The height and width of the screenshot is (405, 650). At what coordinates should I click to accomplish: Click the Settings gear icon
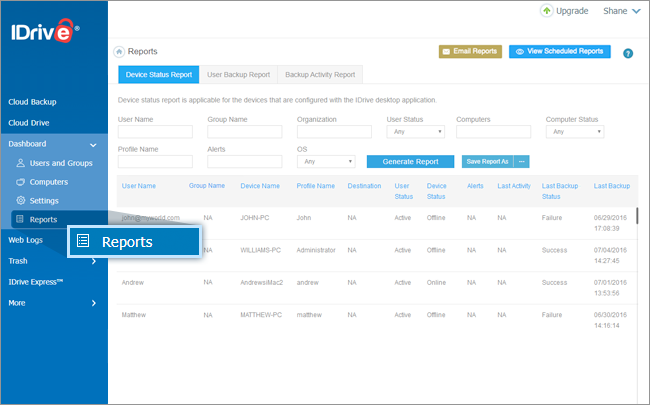[21, 200]
